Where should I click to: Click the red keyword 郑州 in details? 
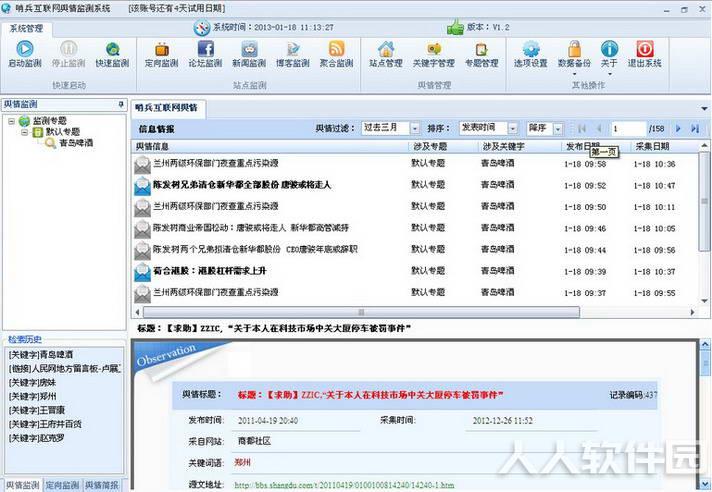pyautogui.click(x=242, y=462)
